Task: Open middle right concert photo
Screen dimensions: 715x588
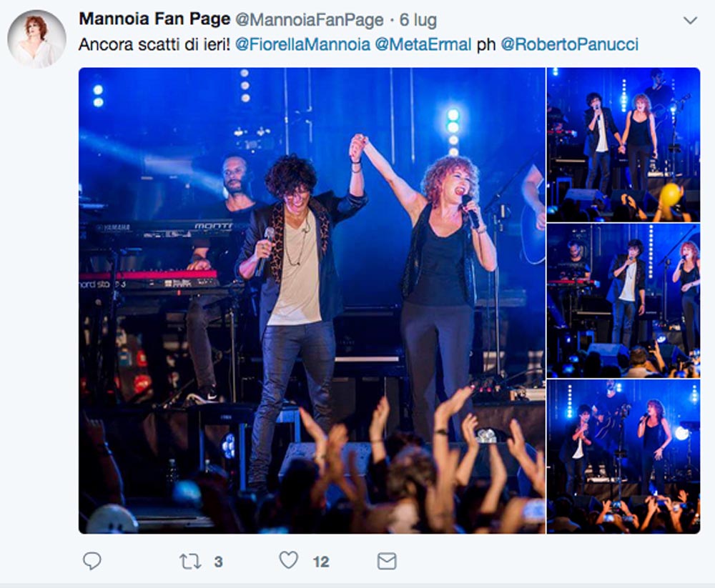Action: (623, 301)
